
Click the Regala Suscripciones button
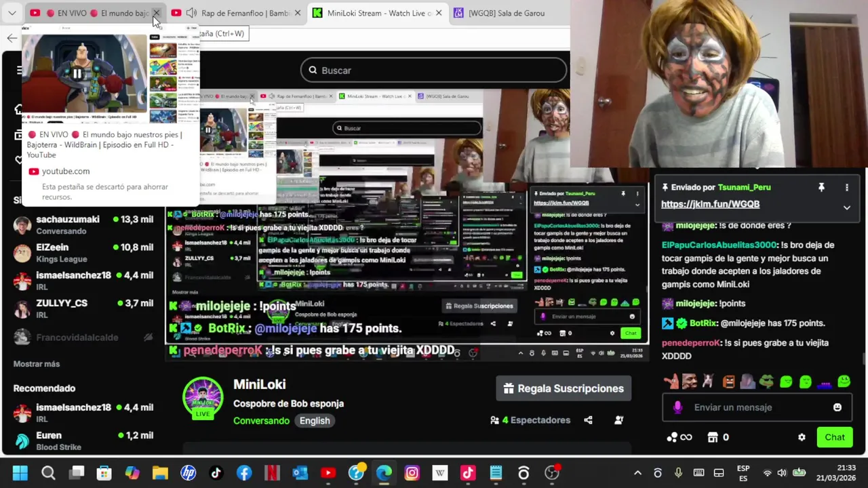point(564,388)
